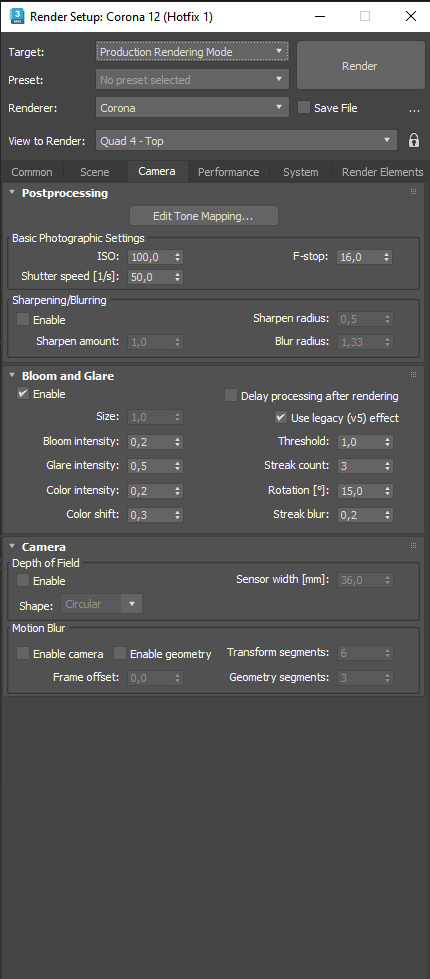Toggle the Use legacy (v5) effect checkbox

click(281, 417)
